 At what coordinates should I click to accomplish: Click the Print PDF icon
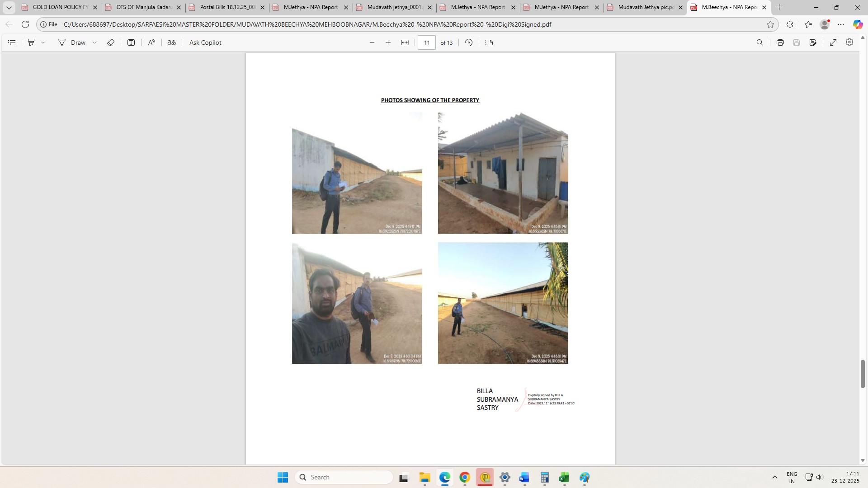tap(780, 42)
